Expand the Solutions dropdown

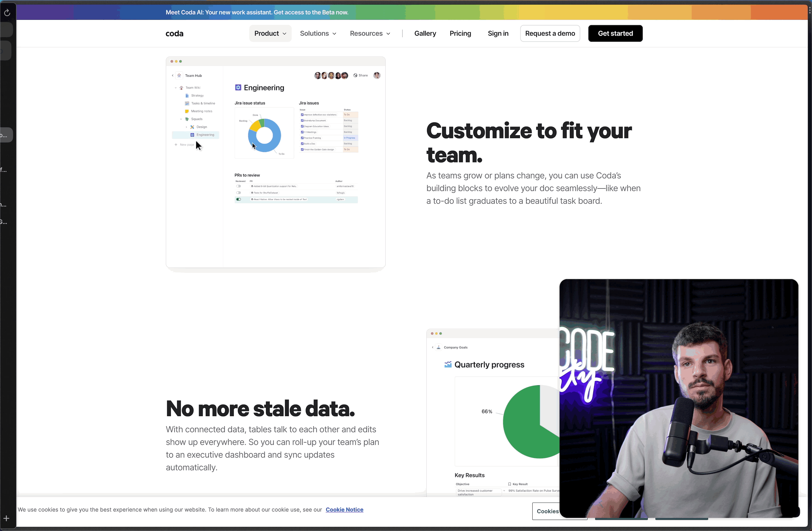[318, 33]
